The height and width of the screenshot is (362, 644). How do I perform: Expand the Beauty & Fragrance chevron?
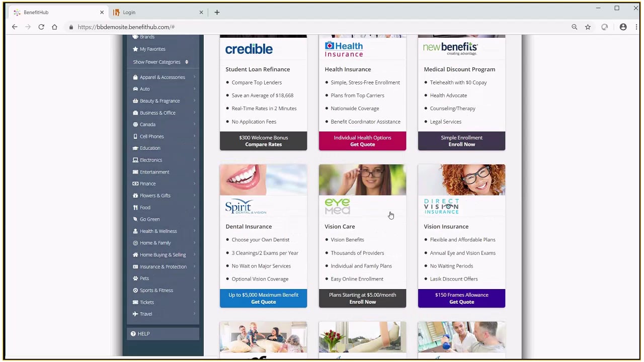pos(194,101)
